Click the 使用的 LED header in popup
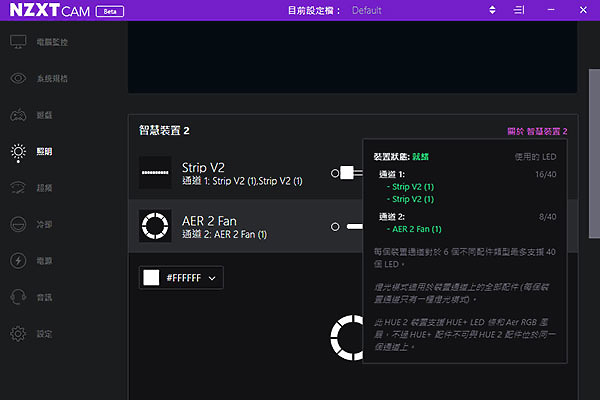 pyautogui.click(x=535, y=157)
